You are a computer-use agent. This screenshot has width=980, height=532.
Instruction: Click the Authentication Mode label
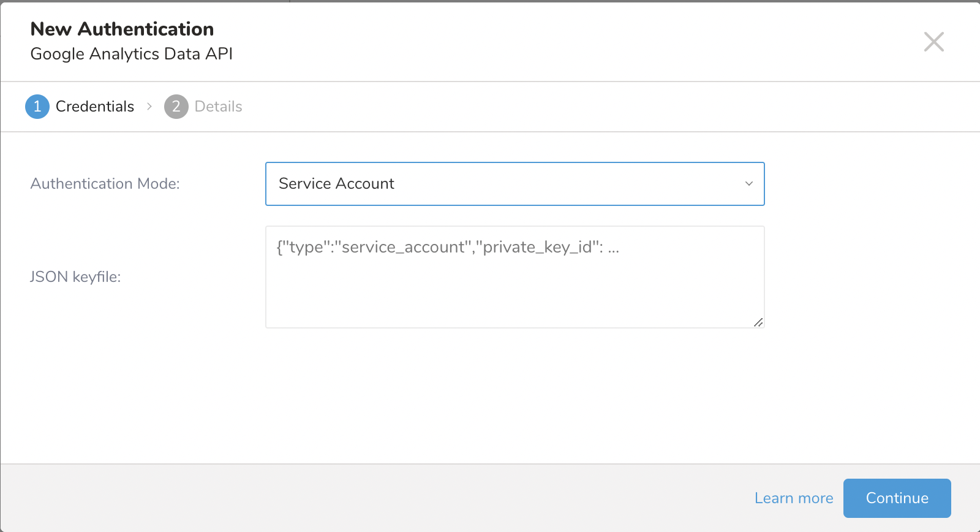click(x=105, y=184)
